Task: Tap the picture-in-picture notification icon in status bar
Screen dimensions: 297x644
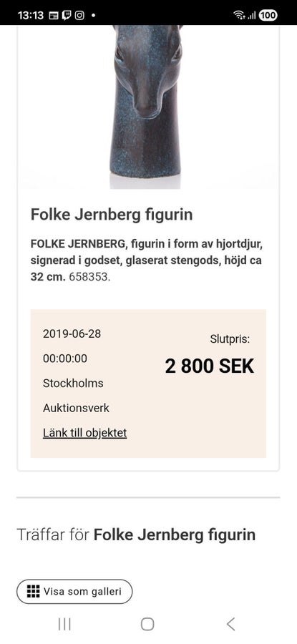Action: click(54, 16)
